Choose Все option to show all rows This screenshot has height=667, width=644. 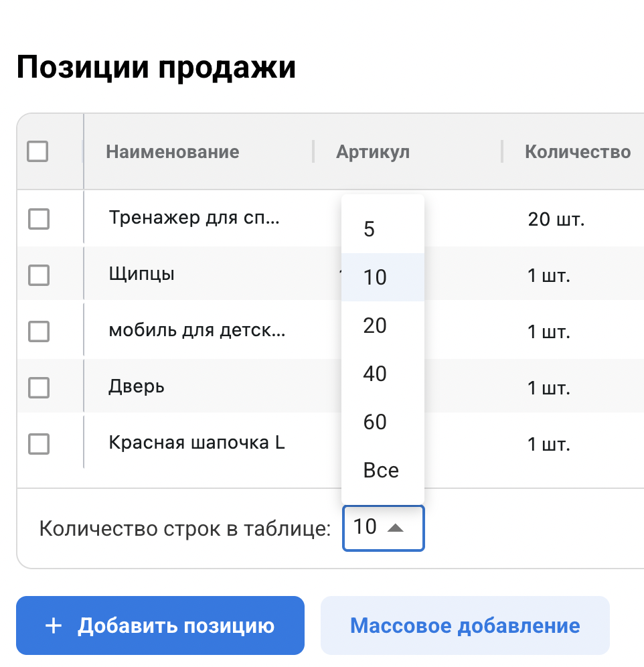[x=382, y=470]
